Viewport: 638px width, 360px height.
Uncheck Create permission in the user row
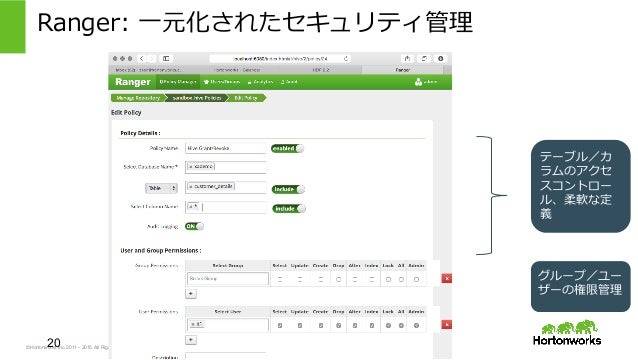coord(321,325)
